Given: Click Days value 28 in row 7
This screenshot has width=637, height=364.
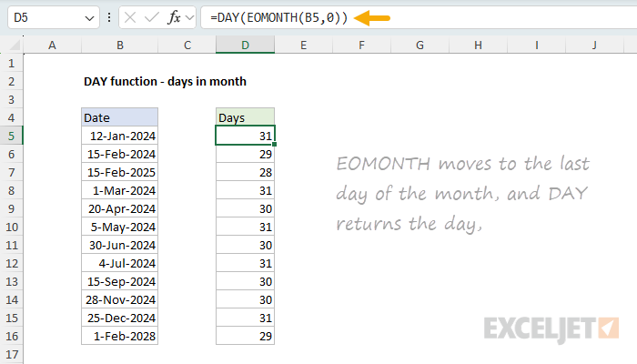Looking at the screenshot, I should click(x=246, y=172).
